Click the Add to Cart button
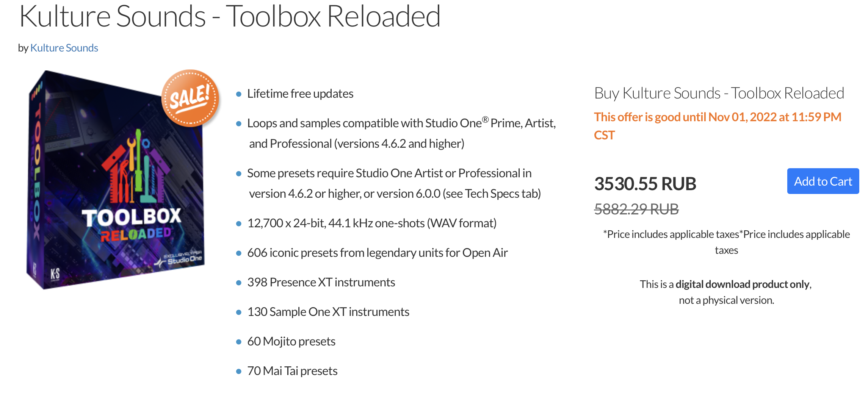Screen dimensions: 868x397 (823, 181)
